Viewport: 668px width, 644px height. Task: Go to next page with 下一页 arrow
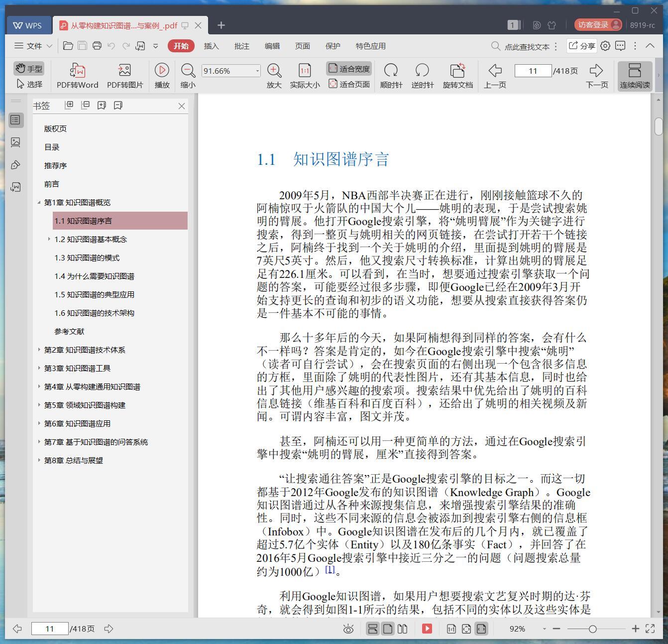point(596,76)
